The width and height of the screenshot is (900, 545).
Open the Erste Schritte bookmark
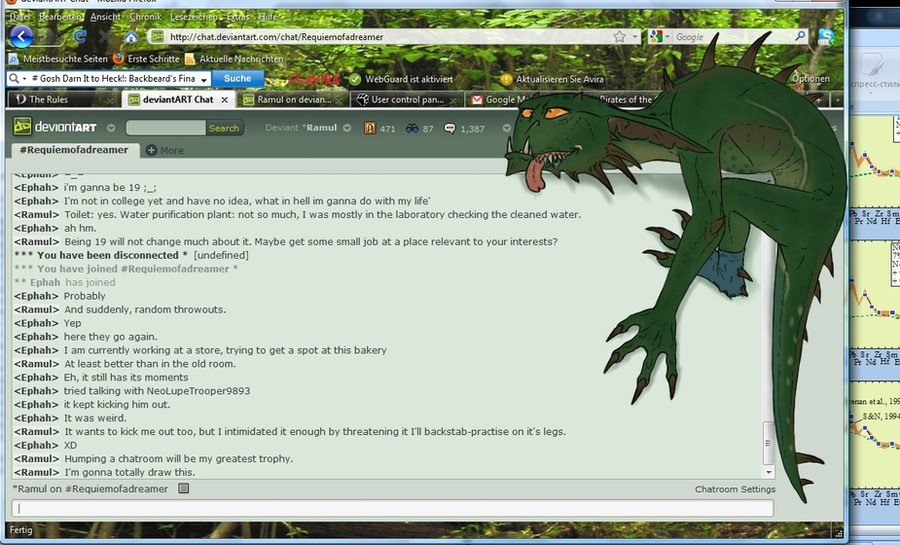(147, 59)
